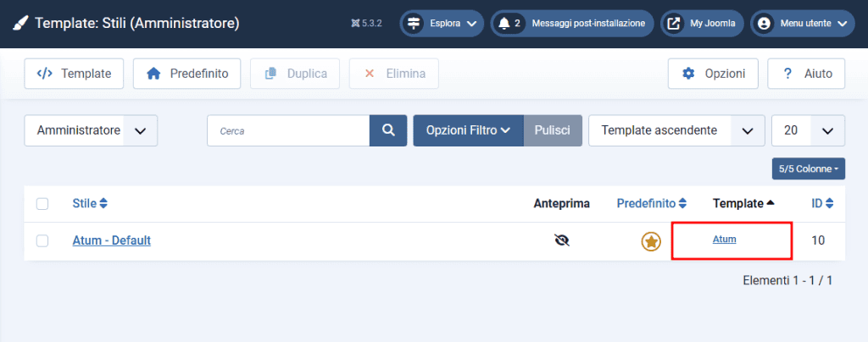Expand the 5/5 Colonne column selector
Screen dimensions: 868x342
(808, 168)
